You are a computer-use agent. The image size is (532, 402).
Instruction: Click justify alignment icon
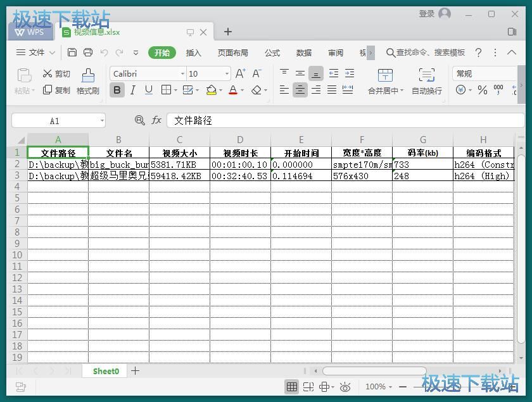(x=331, y=89)
